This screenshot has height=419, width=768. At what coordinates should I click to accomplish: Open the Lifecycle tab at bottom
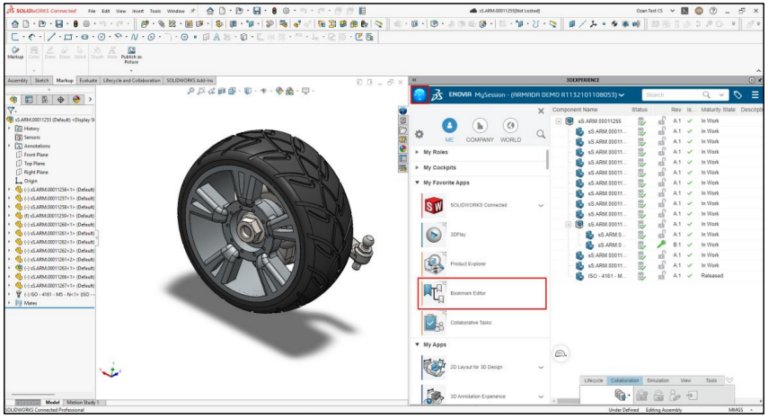pos(593,380)
